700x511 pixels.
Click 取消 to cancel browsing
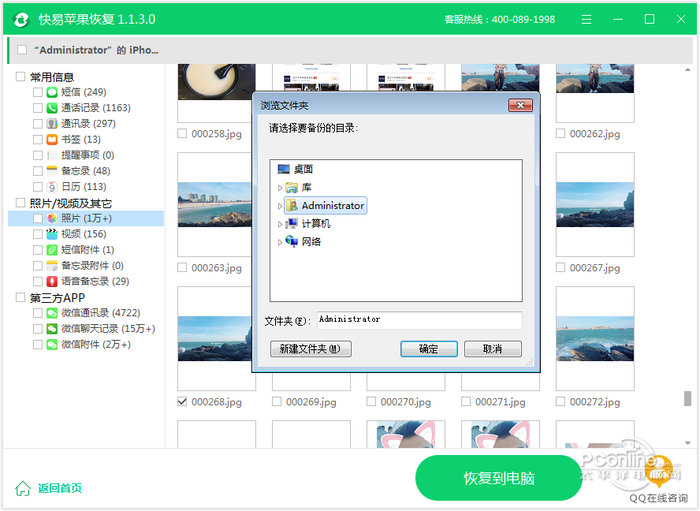click(492, 349)
